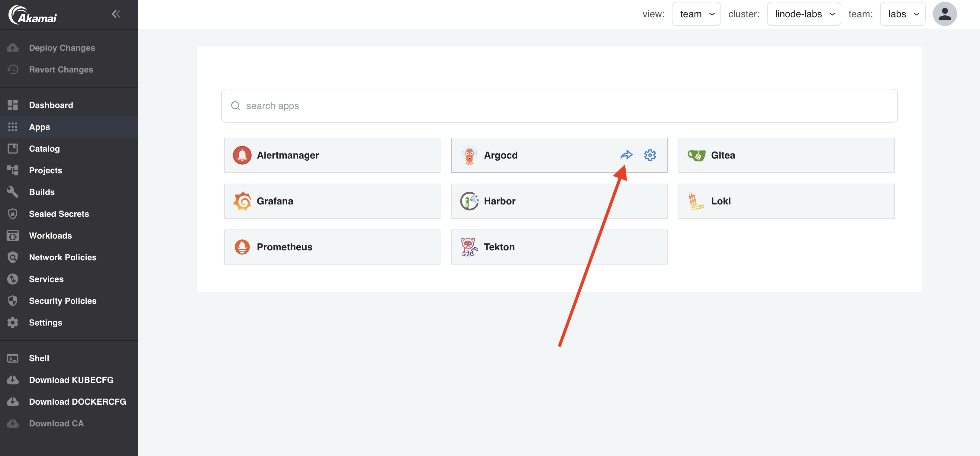The height and width of the screenshot is (456, 980).
Task: Click the Deploy Changes cloud icon
Action: [13, 48]
